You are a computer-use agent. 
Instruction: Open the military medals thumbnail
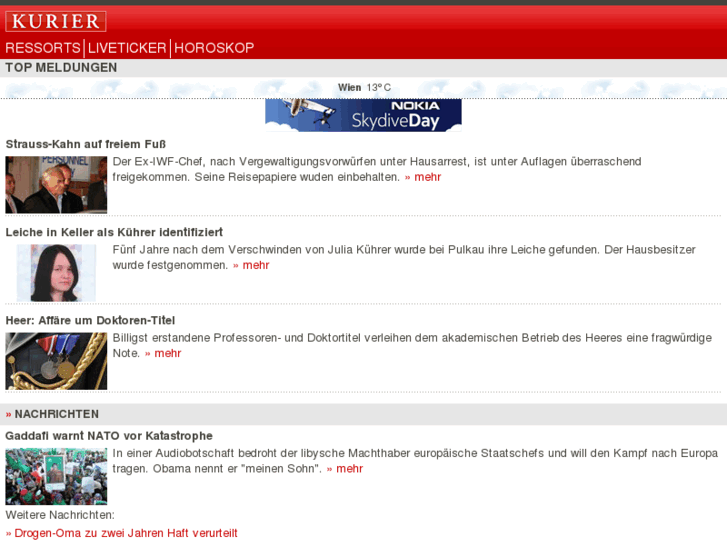tap(56, 361)
